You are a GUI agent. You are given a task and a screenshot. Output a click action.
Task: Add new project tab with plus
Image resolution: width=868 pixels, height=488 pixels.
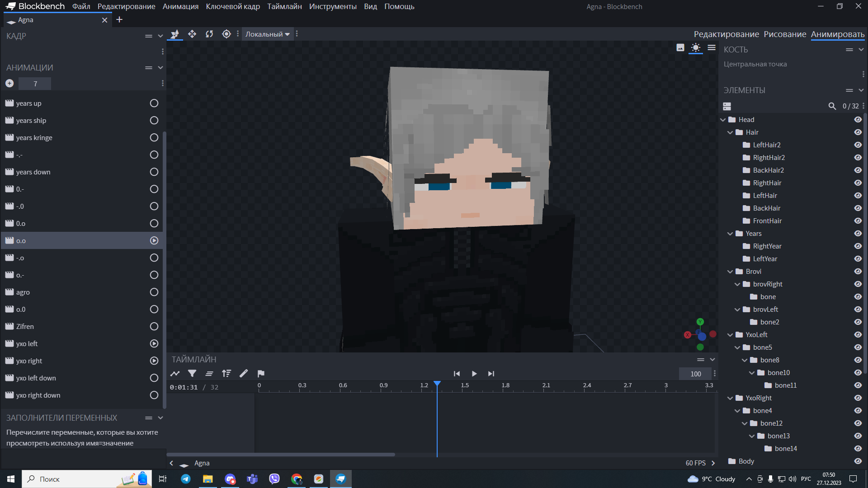(119, 20)
